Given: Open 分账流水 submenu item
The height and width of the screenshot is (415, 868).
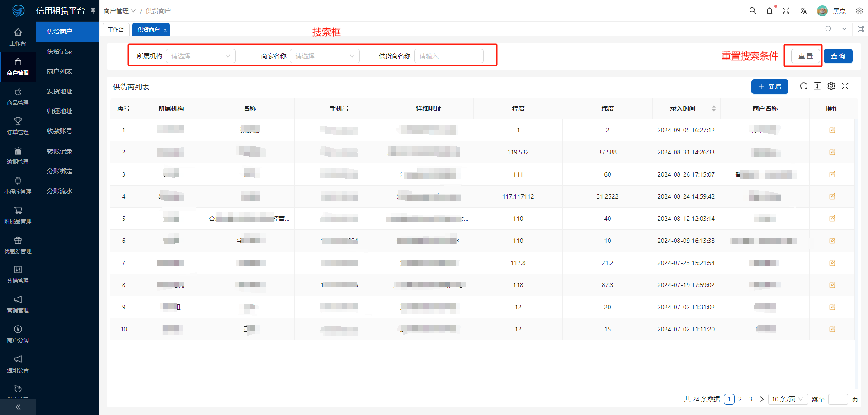Looking at the screenshot, I should [x=68, y=191].
